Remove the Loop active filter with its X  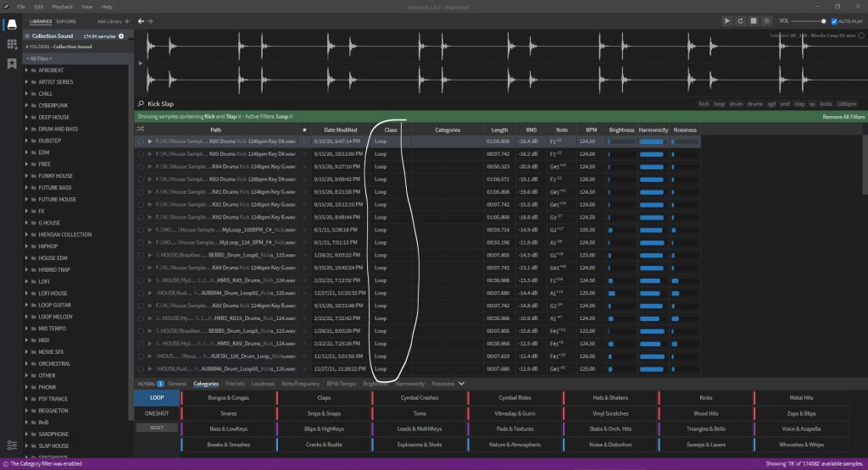click(x=292, y=117)
